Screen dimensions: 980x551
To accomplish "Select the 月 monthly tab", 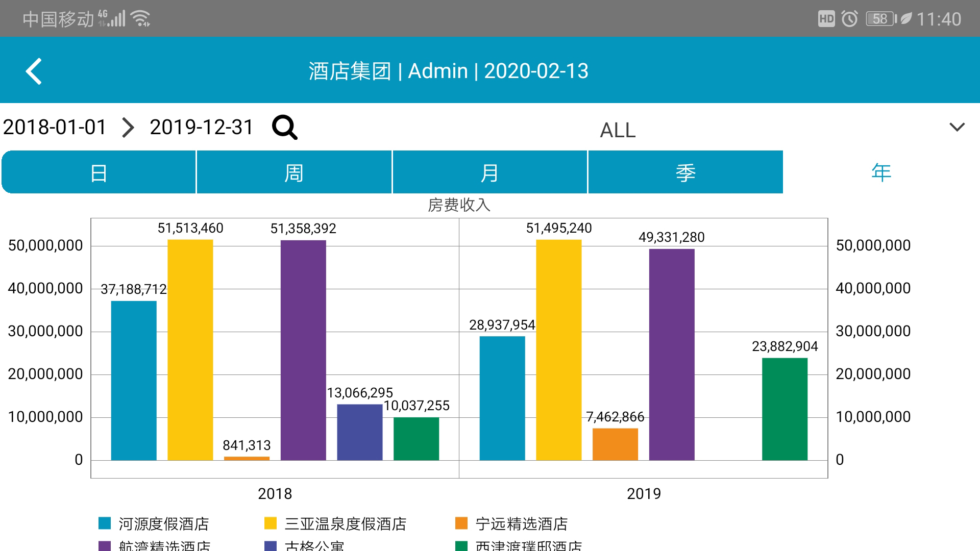I will point(489,172).
